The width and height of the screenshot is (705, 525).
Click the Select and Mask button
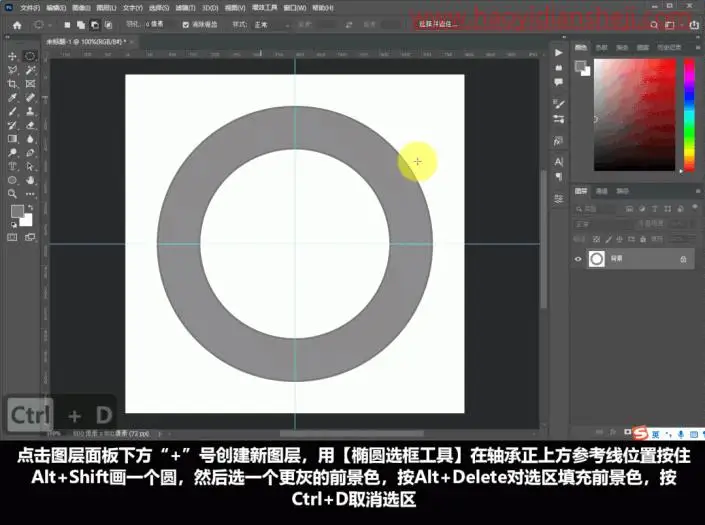pyautogui.click(x=438, y=24)
